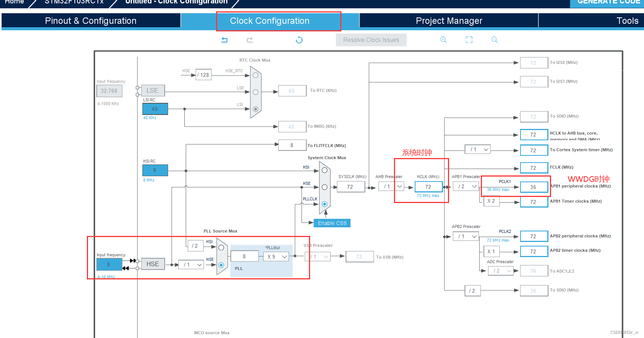Click the To IWDG (KHz) 40 value
Image resolution: width=644 pixels, height=338 pixels.
(x=292, y=127)
